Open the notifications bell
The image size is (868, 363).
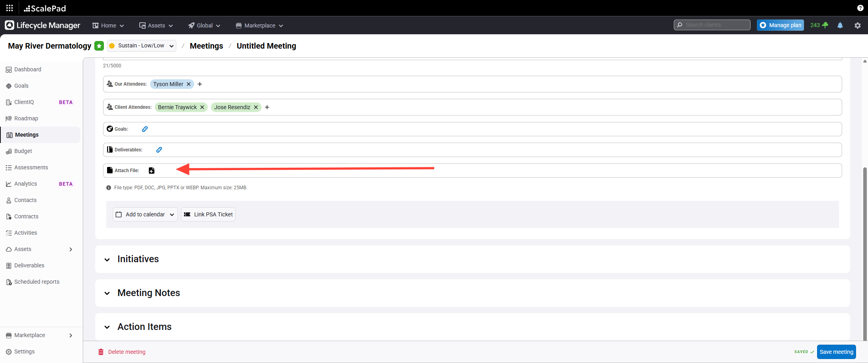point(840,25)
